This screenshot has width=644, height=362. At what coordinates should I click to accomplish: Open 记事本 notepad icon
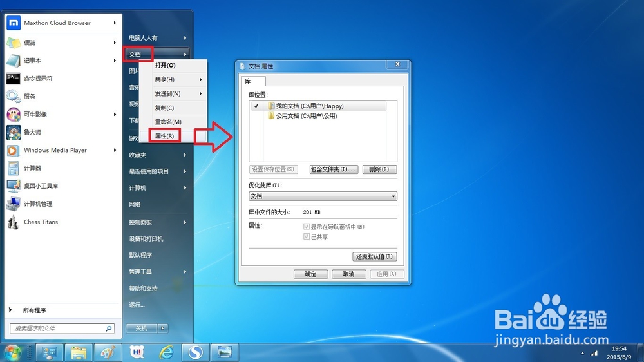coord(14,61)
